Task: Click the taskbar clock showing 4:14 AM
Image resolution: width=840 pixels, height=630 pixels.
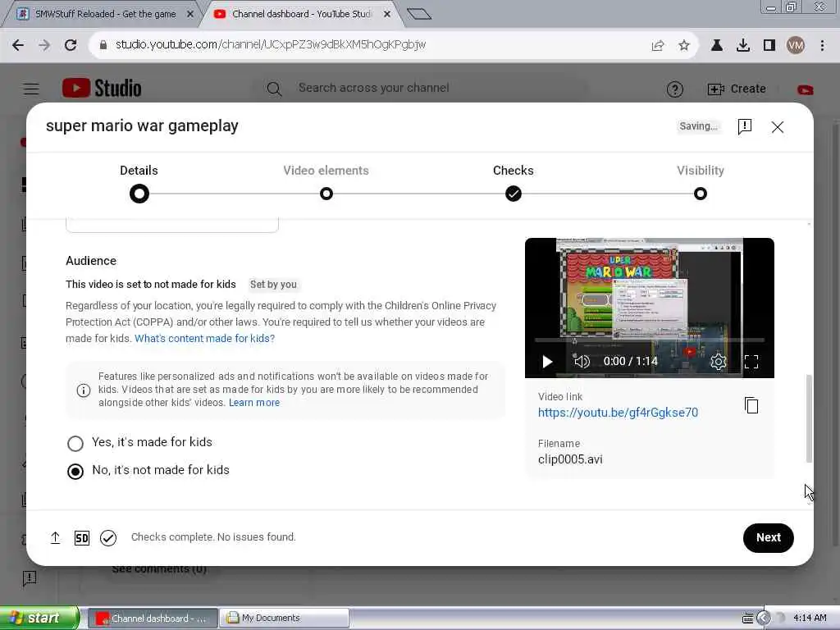Action: tap(810, 619)
